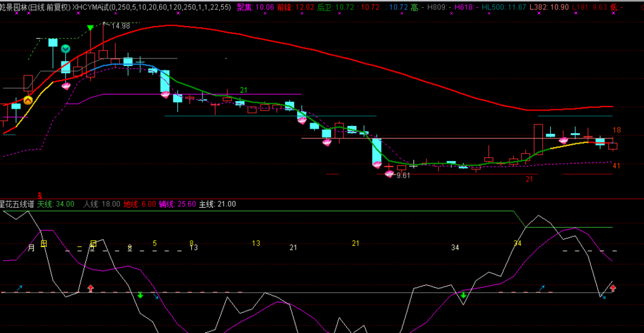Click the yellow 5 cycle marker

155,243
